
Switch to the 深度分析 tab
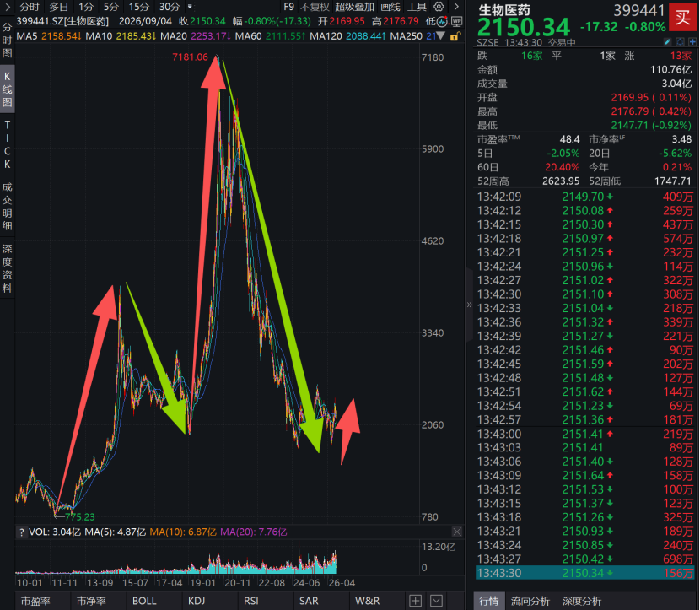pyautogui.click(x=582, y=601)
